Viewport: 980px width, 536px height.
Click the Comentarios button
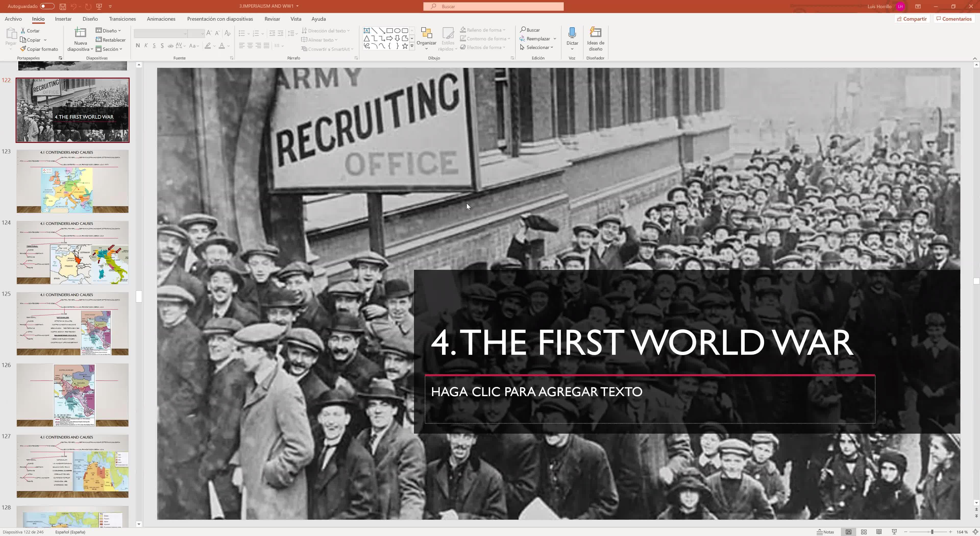point(954,19)
